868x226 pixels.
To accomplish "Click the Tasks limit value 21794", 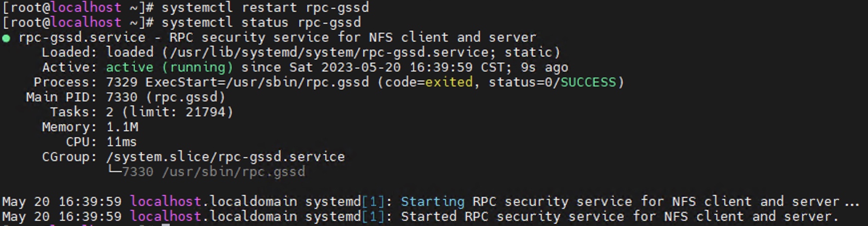I will tap(206, 112).
